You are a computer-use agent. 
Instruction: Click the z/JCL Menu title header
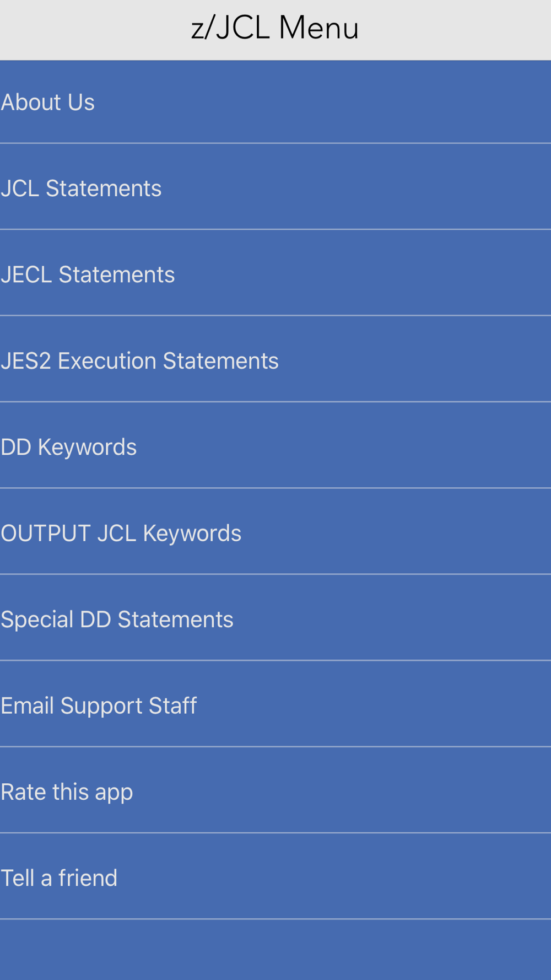tap(275, 28)
